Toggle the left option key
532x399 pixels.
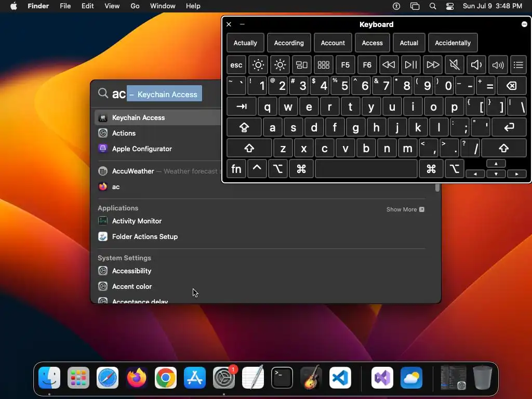coord(278,169)
